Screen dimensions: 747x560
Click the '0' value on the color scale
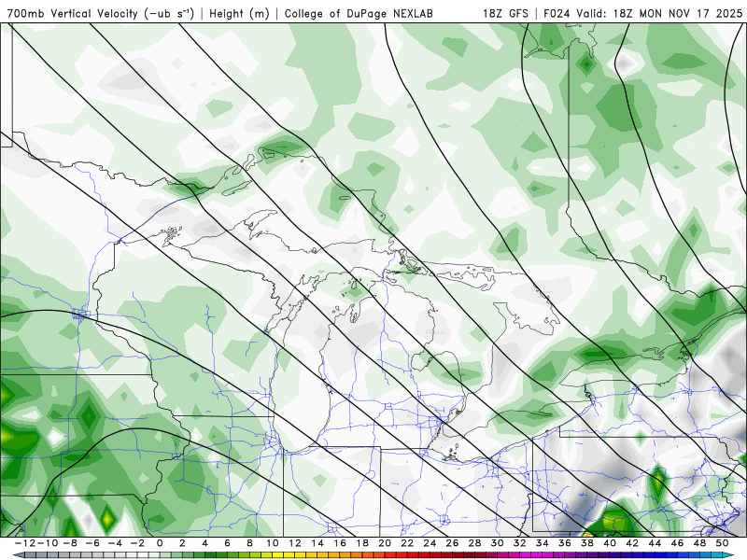coord(160,543)
